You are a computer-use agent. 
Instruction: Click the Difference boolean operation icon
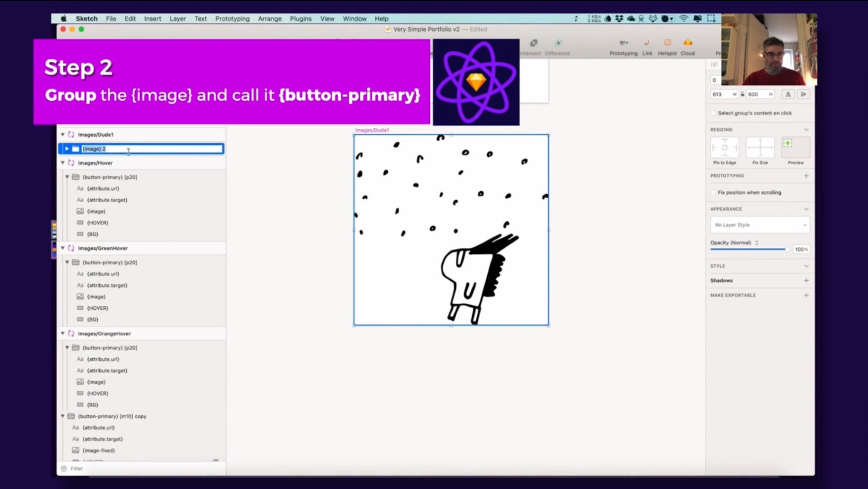[558, 43]
